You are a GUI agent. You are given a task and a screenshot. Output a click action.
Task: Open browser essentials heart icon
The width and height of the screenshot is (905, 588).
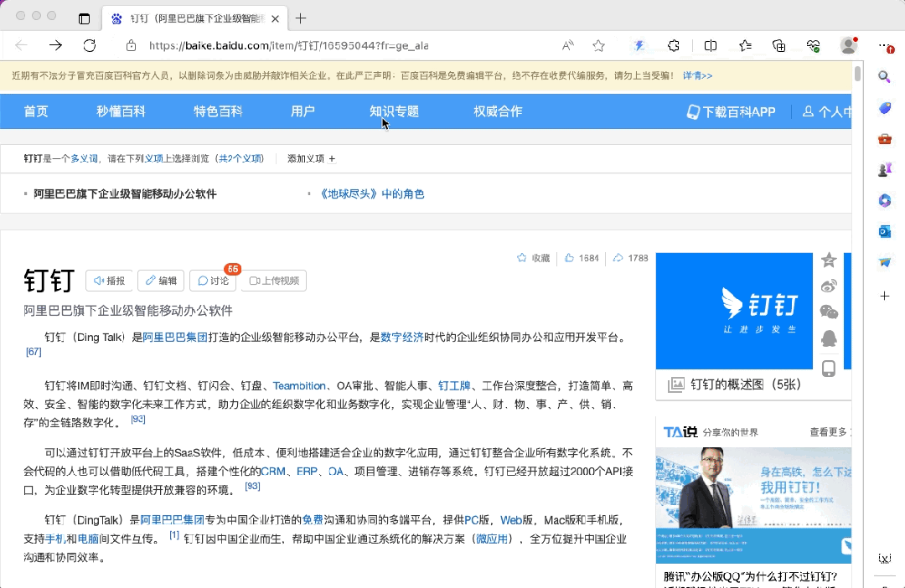(813, 45)
